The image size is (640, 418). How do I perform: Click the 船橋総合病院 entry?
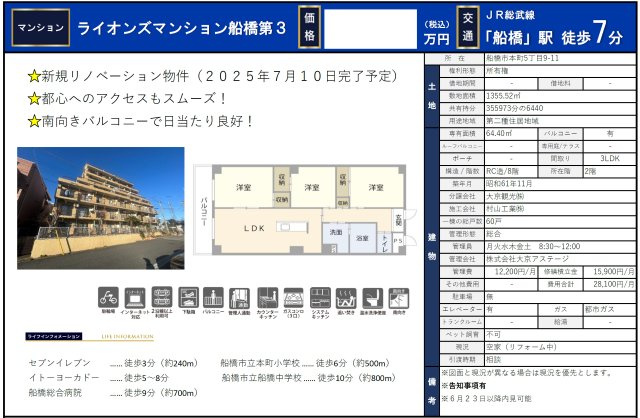click(113, 393)
